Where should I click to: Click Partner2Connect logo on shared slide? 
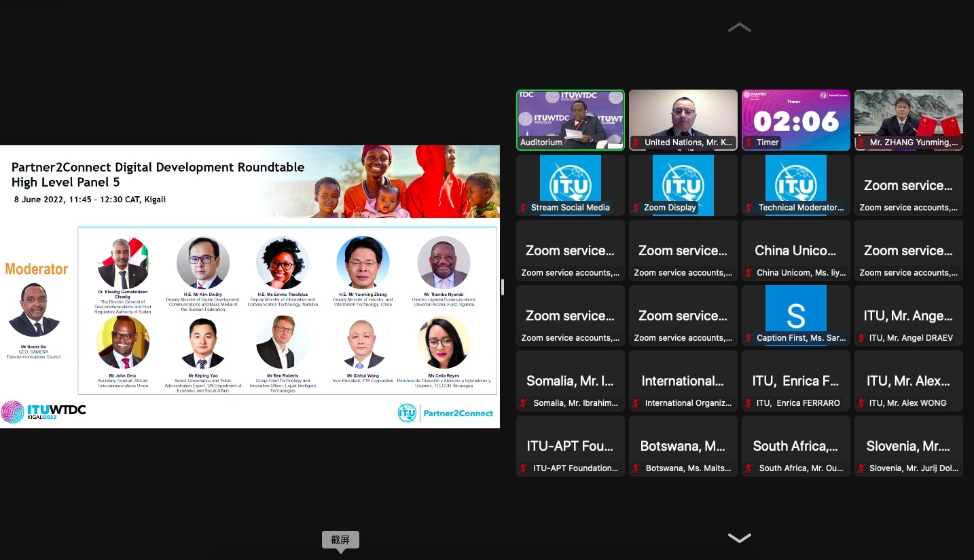pyautogui.click(x=446, y=413)
